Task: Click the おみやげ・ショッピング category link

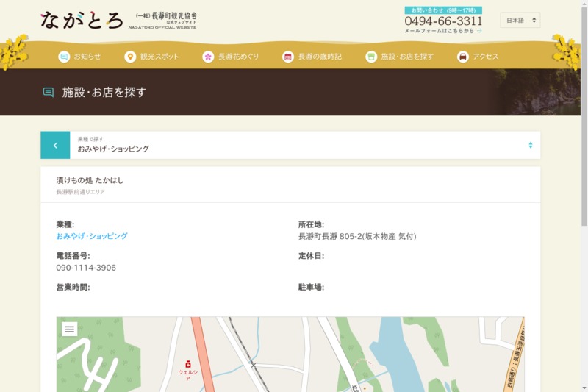Action: tap(92, 236)
